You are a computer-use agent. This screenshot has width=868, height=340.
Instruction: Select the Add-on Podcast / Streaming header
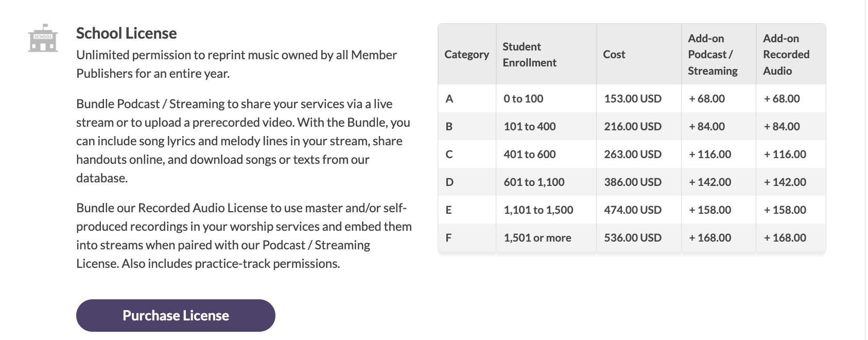pos(713,55)
